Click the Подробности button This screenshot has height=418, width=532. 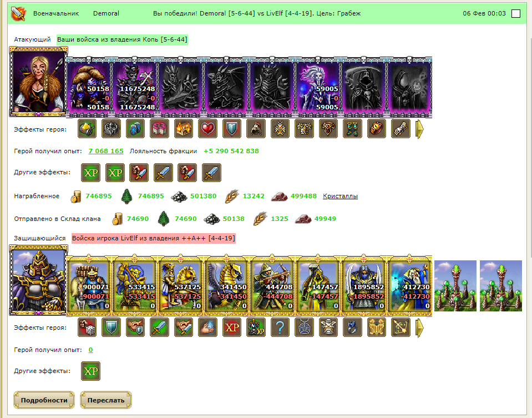pyautogui.click(x=44, y=400)
